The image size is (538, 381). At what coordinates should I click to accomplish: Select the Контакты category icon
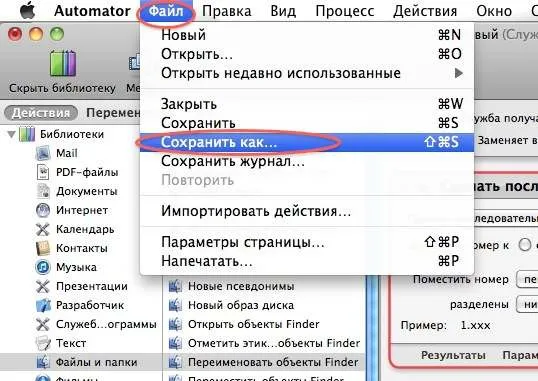[43, 248]
